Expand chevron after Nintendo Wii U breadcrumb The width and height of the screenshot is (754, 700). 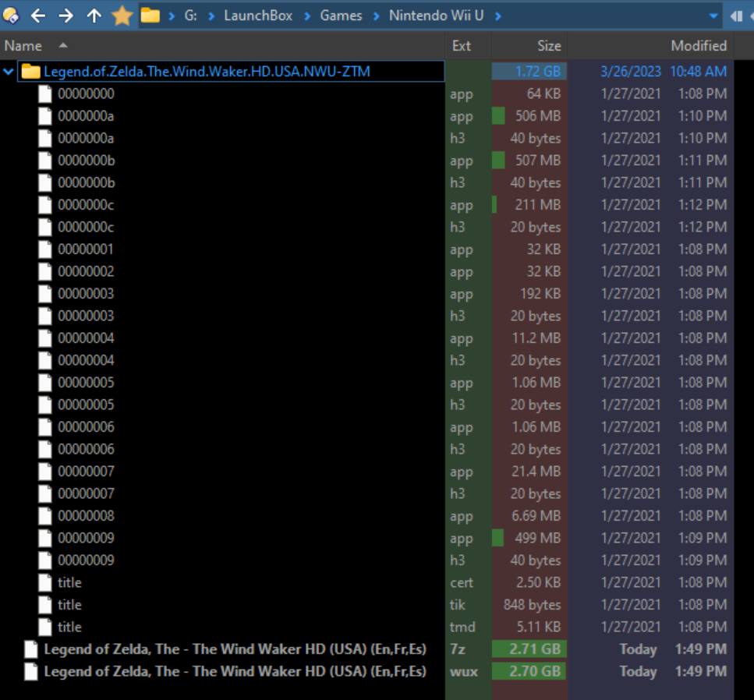pos(498,16)
